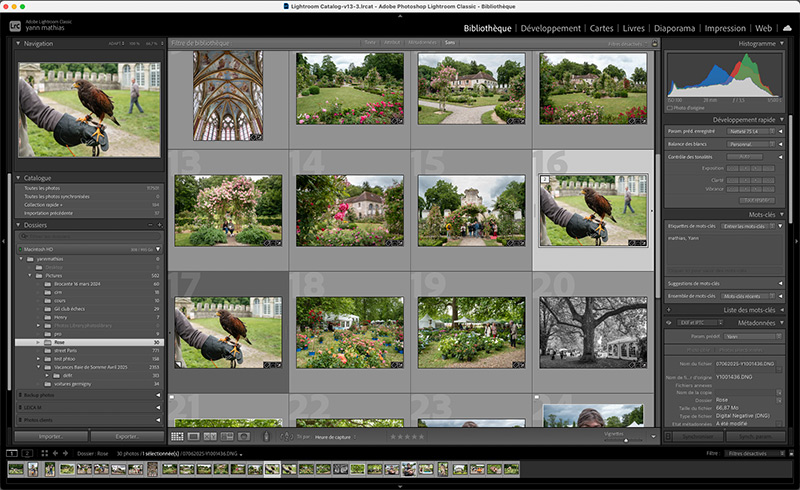Add keyword with plus in Liste des mots-clés
Screen dimensions: 800x490
click(669, 310)
